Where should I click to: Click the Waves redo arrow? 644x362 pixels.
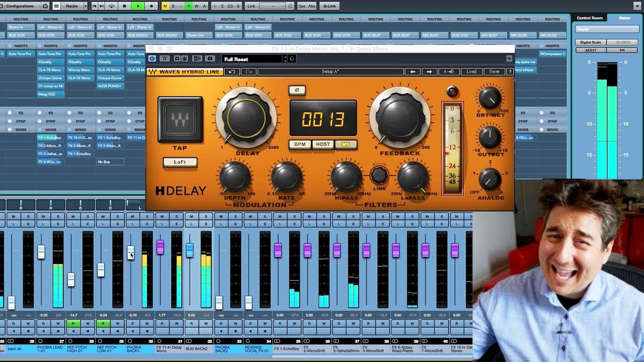click(249, 71)
